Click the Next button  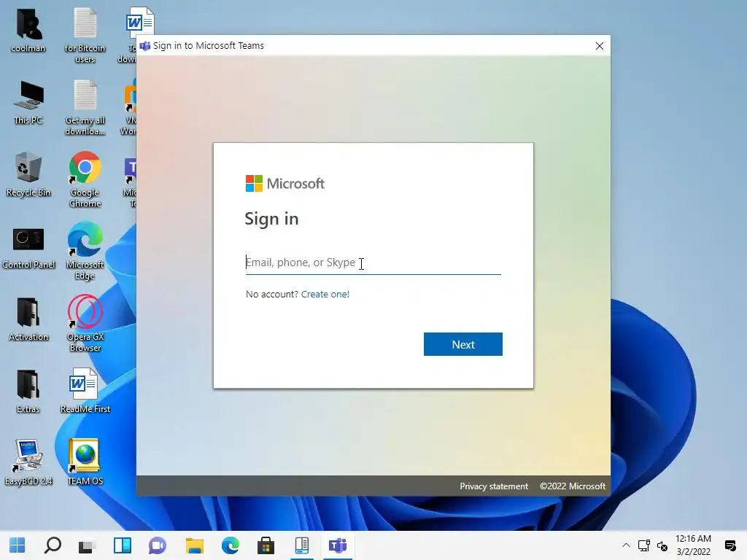click(x=463, y=344)
